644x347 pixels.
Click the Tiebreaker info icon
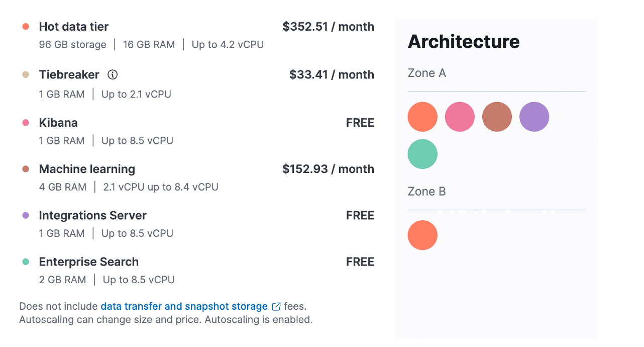pos(113,75)
